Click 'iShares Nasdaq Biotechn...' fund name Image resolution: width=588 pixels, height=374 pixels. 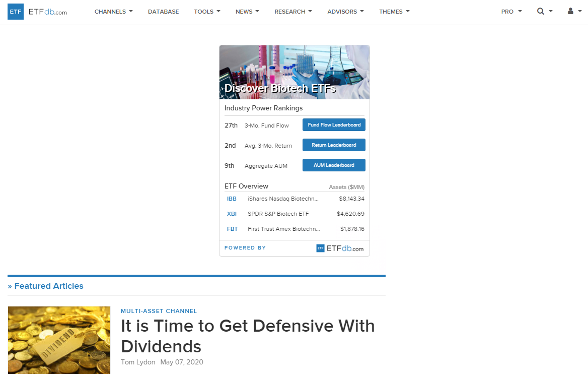283,199
